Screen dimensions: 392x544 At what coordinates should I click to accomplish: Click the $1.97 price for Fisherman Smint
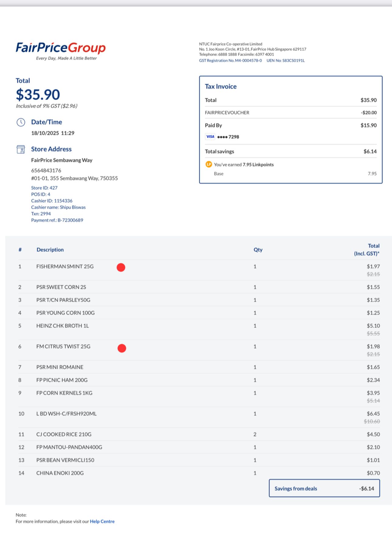pyautogui.click(x=373, y=267)
